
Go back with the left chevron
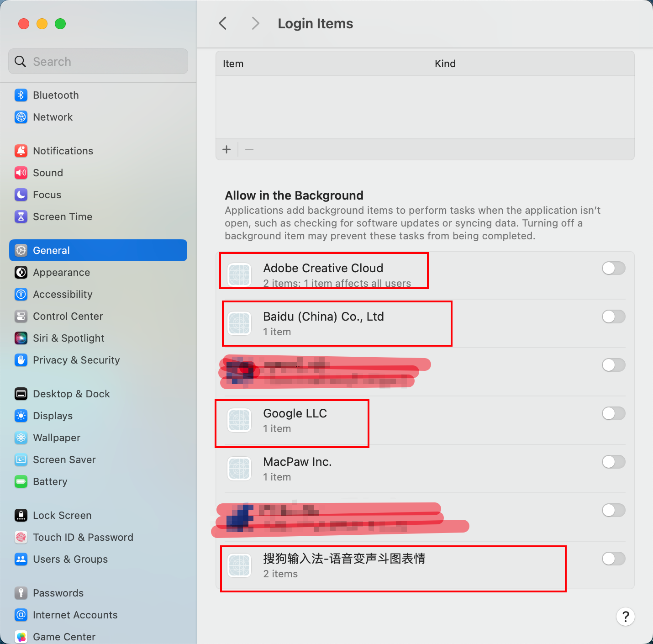[x=223, y=23]
